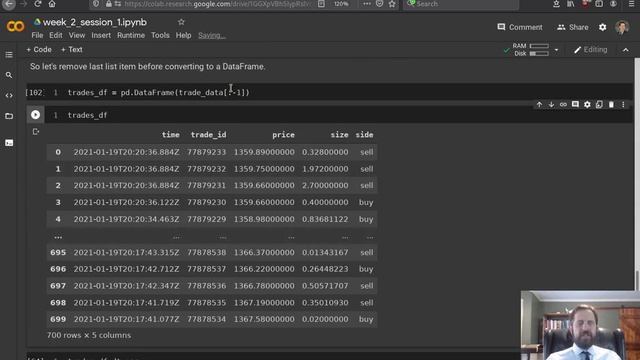Click the trades_df code cell text

(x=87, y=116)
